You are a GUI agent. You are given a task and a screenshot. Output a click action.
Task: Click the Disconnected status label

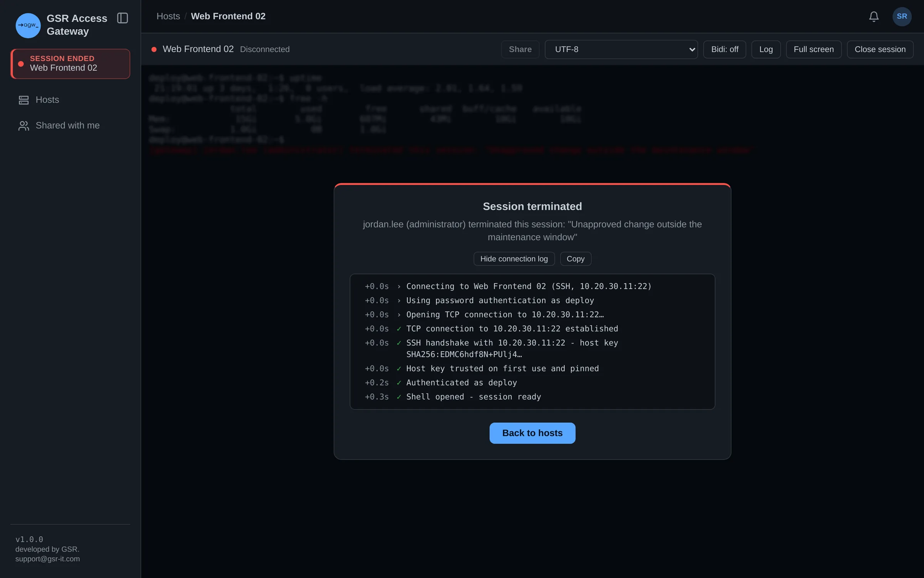point(265,49)
